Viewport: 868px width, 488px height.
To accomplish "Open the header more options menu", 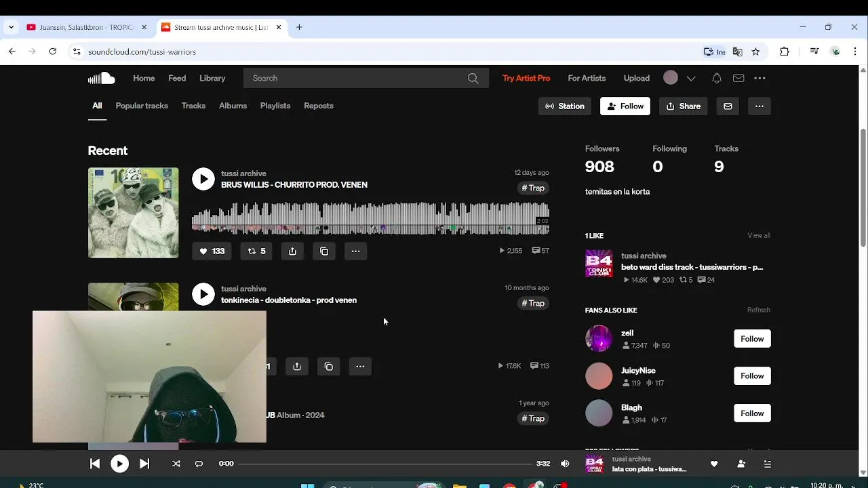I will pos(759,78).
